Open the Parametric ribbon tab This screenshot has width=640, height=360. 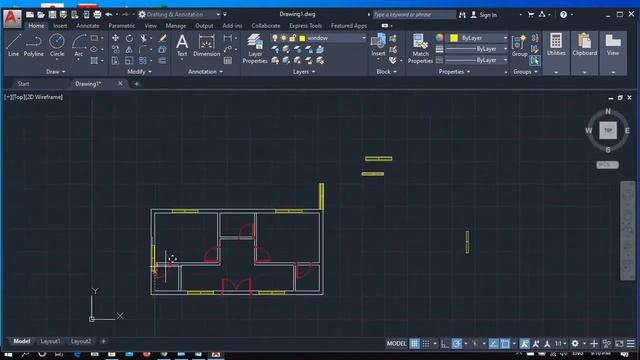(x=122, y=26)
